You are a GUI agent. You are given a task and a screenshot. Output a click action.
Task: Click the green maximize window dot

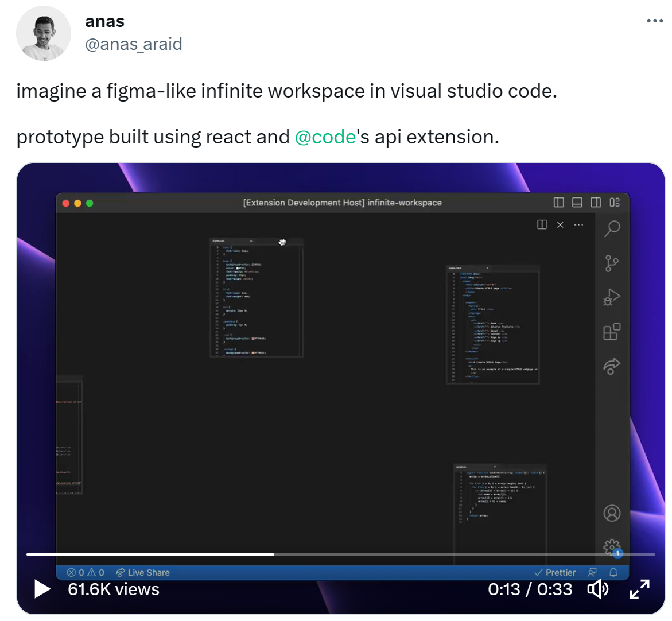point(90,203)
